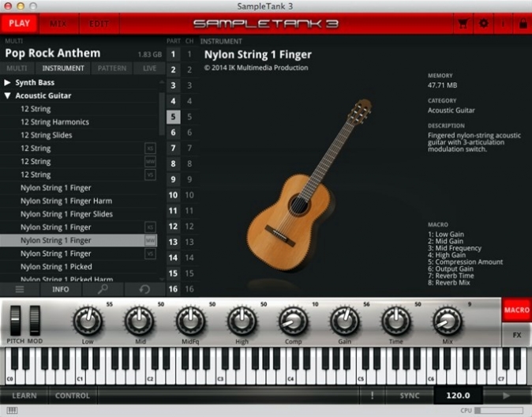Open the PATTERN browser tab

point(112,68)
